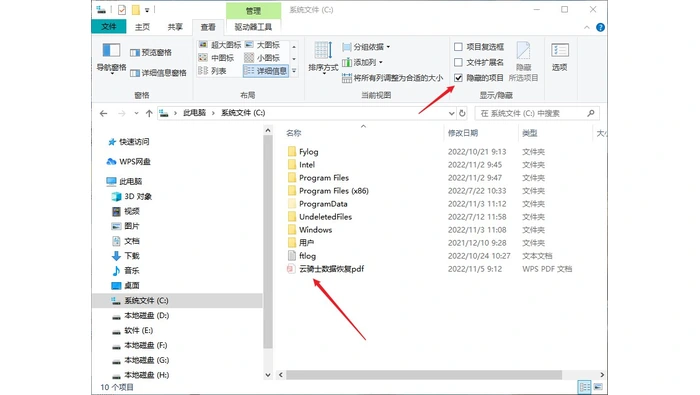Open the 文件 File tab
This screenshot has width=700, height=395.
pos(108,27)
